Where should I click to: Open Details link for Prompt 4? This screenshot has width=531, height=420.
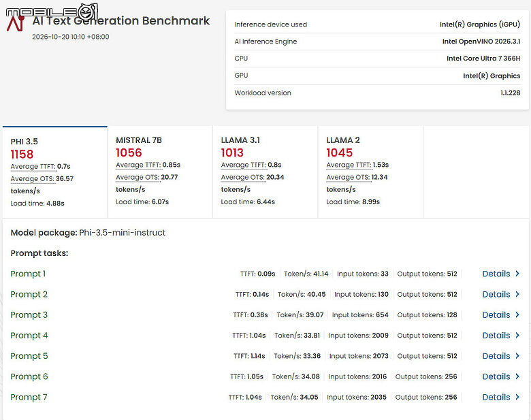tap(496, 336)
